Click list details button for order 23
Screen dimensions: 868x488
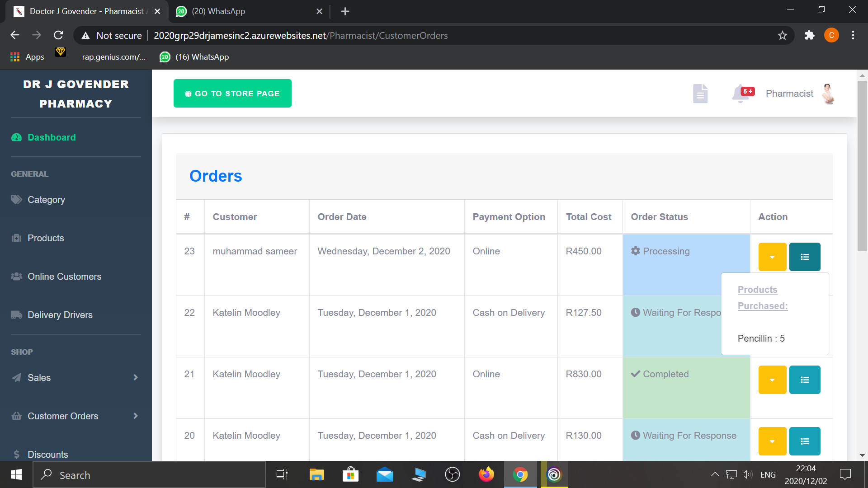804,257
